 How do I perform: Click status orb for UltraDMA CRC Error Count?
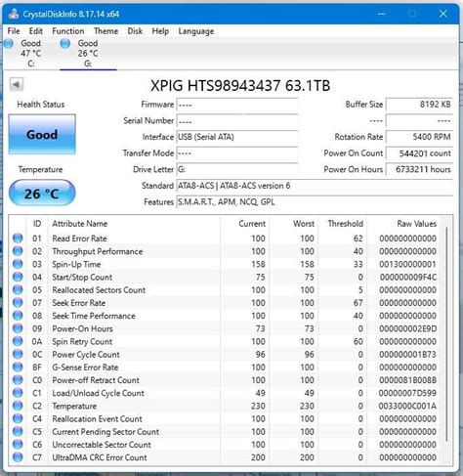click(18, 457)
